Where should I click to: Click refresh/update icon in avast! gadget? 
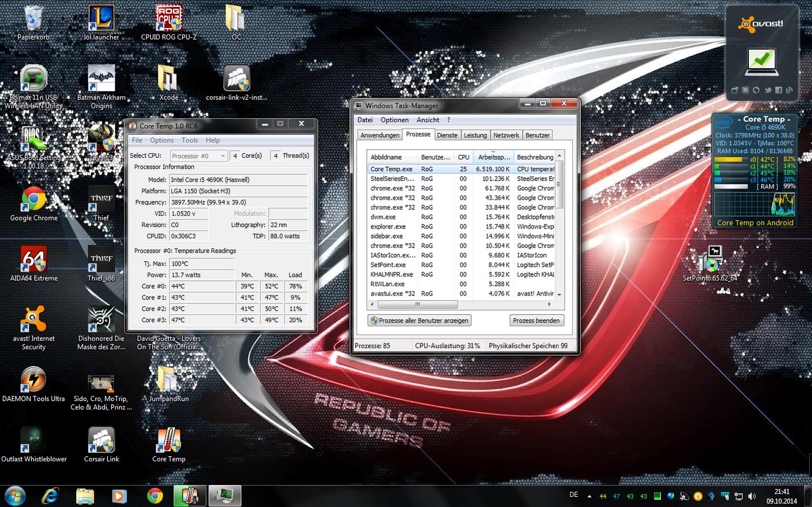click(756, 90)
